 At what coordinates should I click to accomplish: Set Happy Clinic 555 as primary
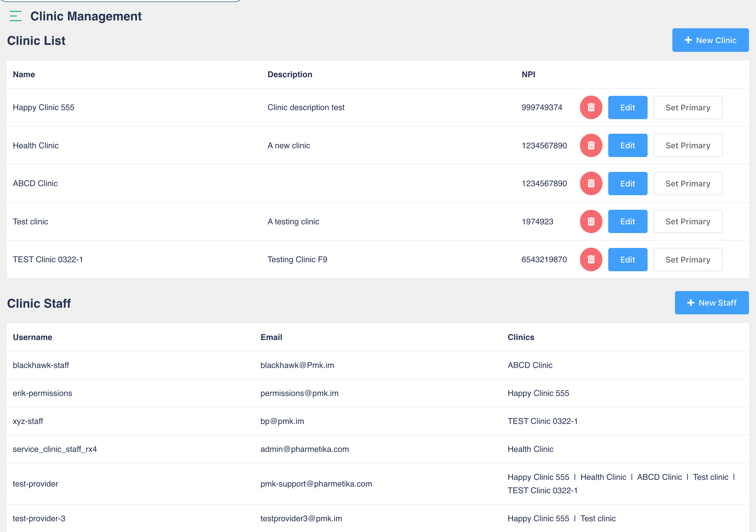(x=688, y=107)
